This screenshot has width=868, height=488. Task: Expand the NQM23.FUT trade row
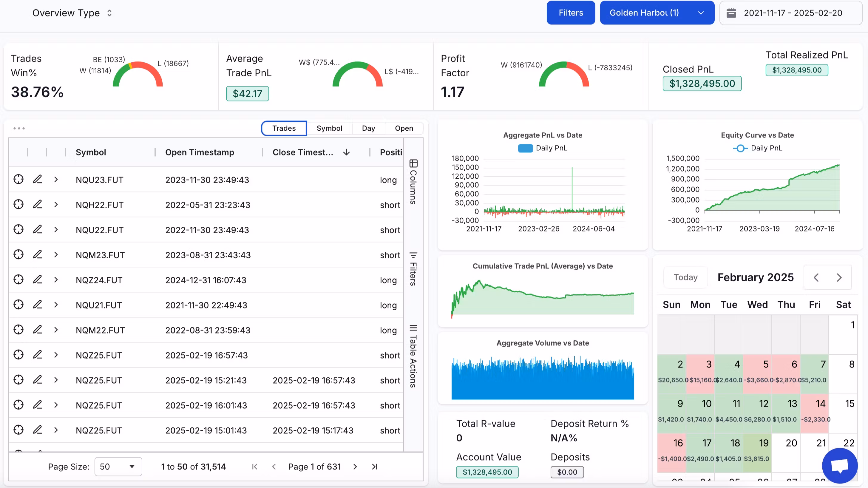pos(56,255)
